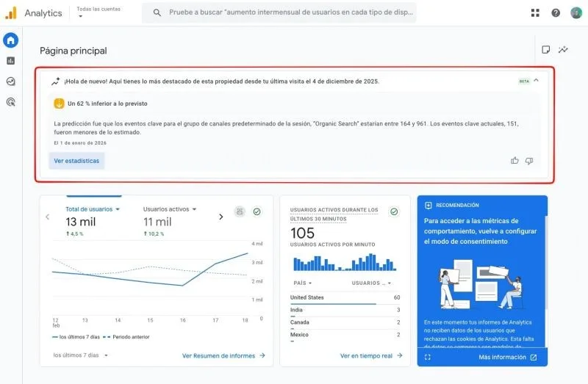Viewport: 588px width, 384px height.
Task: Click the active users per minute bar chart
Action: click(x=345, y=262)
